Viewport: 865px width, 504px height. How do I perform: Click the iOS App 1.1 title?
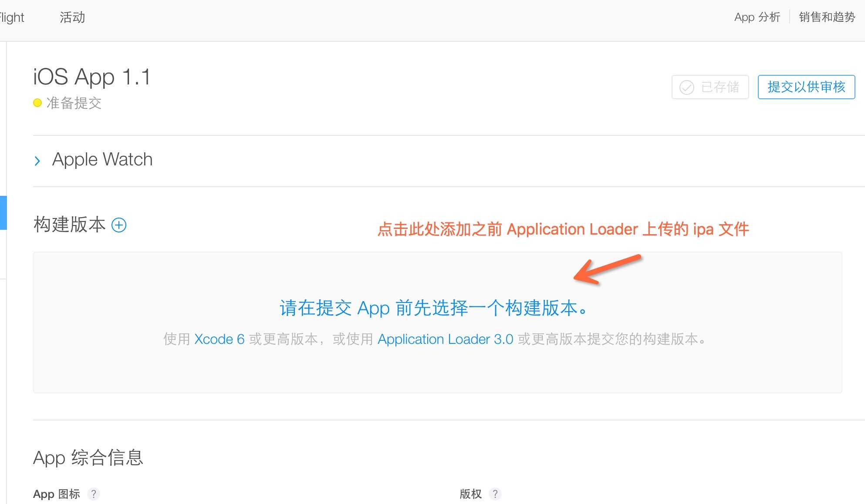92,77
